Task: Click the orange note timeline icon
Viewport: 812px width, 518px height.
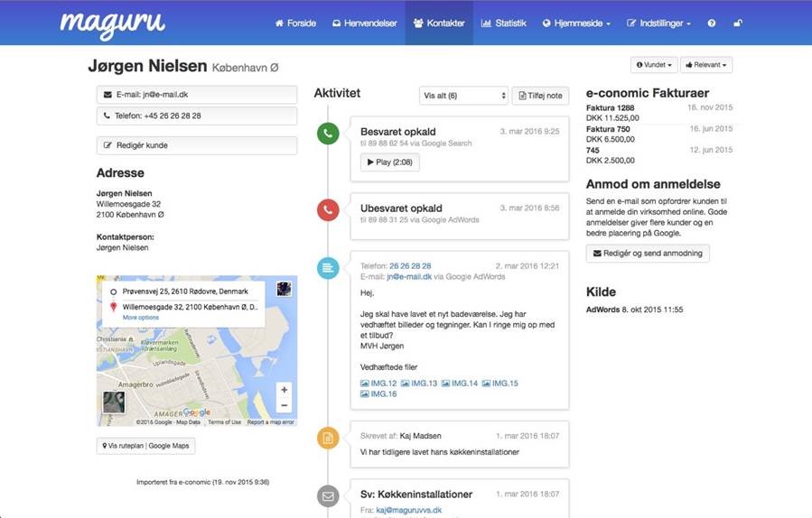Action: pyautogui.click(x=328, y=439)
